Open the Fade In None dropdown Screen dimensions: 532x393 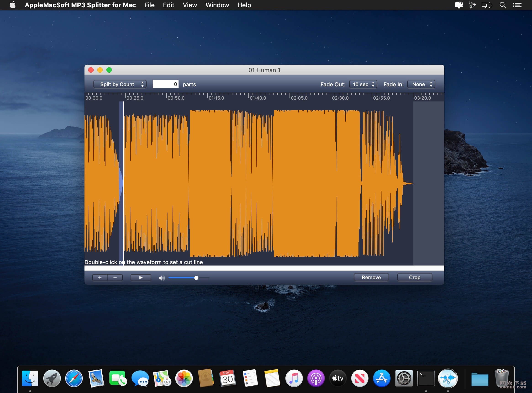click(421, 84)
